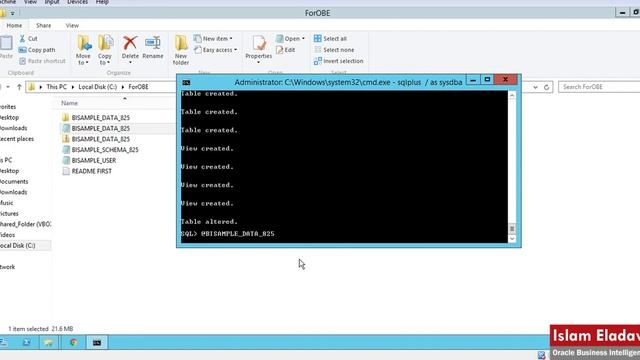
Task: Open the Copy to ribbon button
Action: [105, 50]
